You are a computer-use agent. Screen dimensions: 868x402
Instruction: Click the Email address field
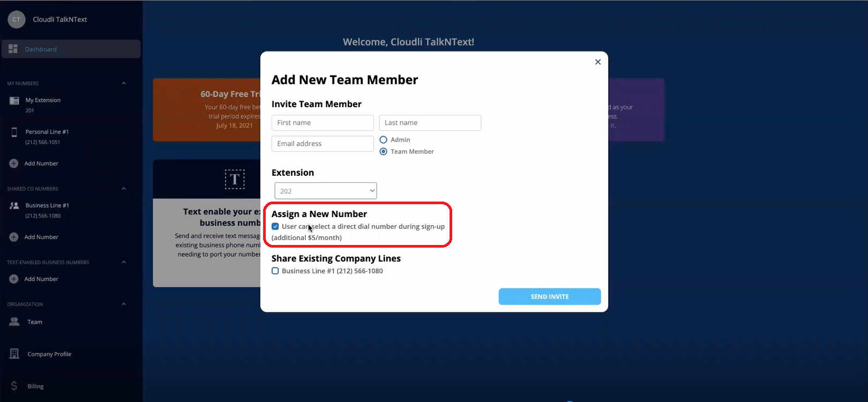pyautogui.click(x=323, y=144)
